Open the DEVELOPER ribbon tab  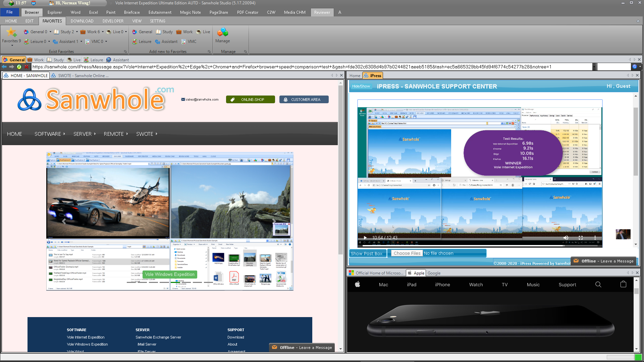113,21
